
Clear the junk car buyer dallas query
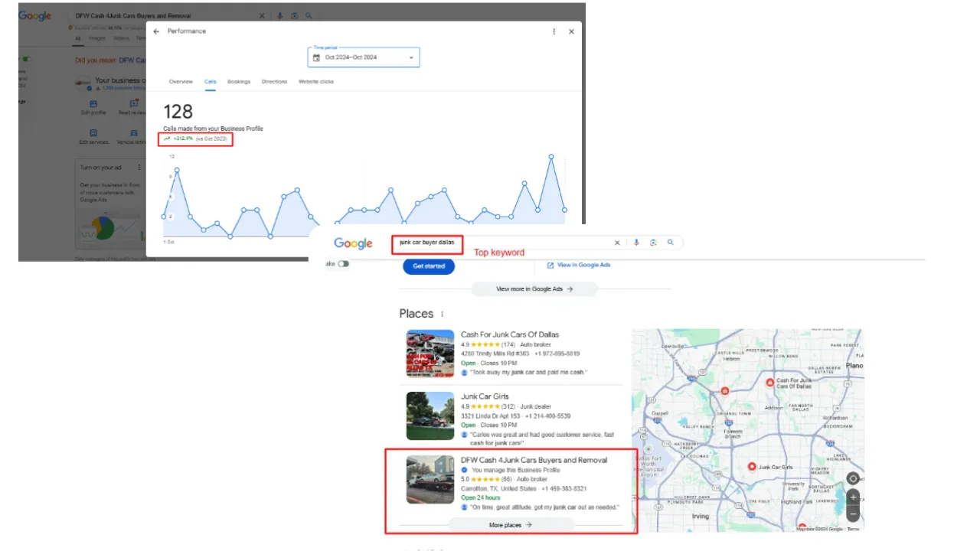(x=617, y=243)
